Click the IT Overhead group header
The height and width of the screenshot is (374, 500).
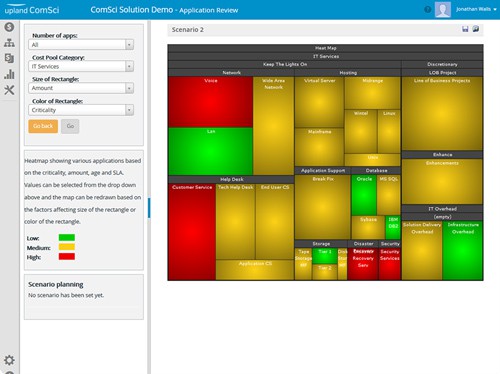[x=442, y=209]
